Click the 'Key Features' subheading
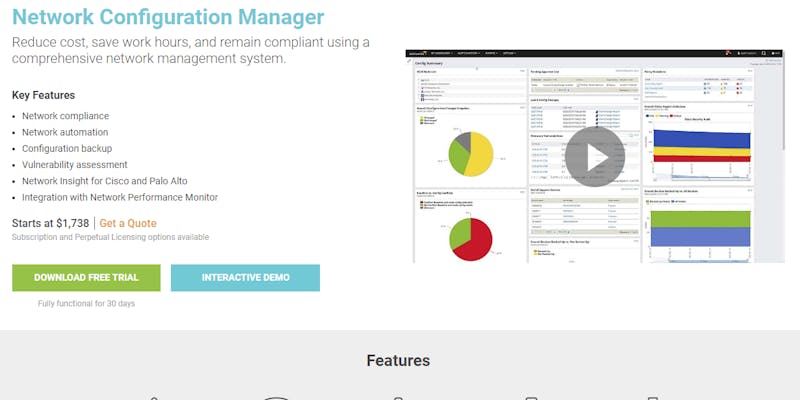This screenshot has width=800, height=400. [x=43, y=95]
